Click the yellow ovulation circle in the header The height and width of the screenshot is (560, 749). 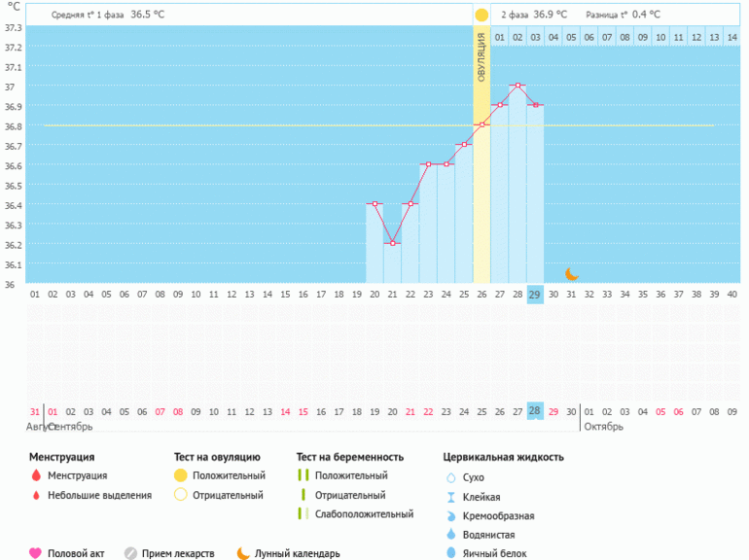point(481,16)
